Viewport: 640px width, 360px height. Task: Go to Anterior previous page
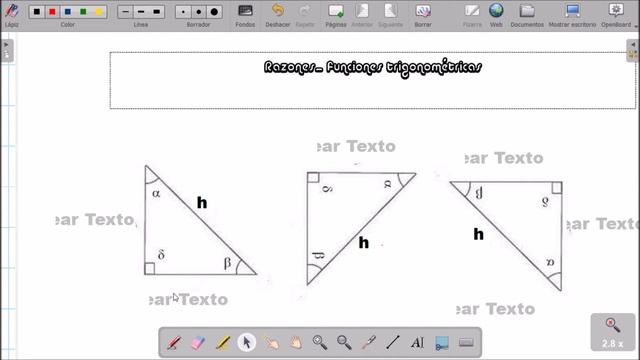tap(362, 15)
